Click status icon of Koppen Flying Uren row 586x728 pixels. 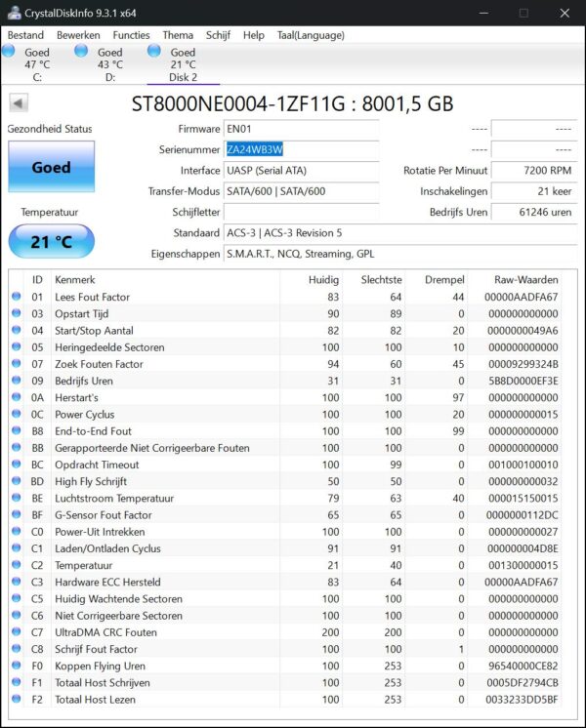click(17, 665)
